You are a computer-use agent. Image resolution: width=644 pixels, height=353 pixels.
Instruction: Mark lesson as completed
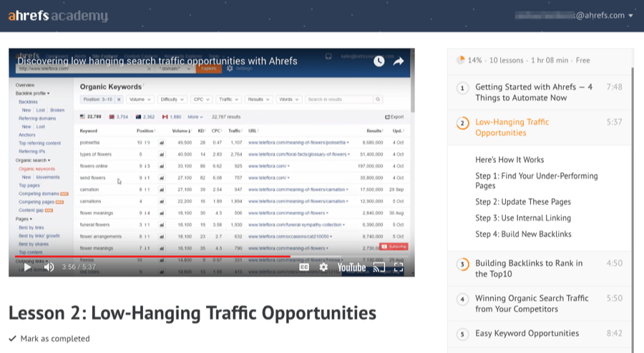49,339
